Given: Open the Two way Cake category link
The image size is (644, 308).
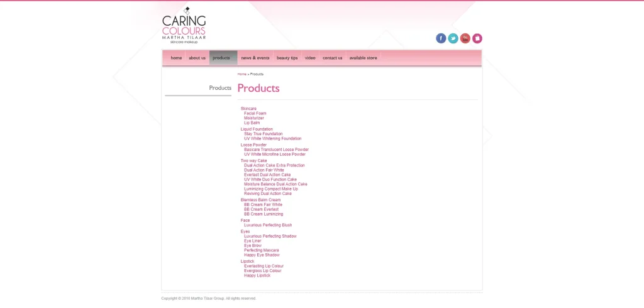Looking at the screenshot, I should coord(254,161).
